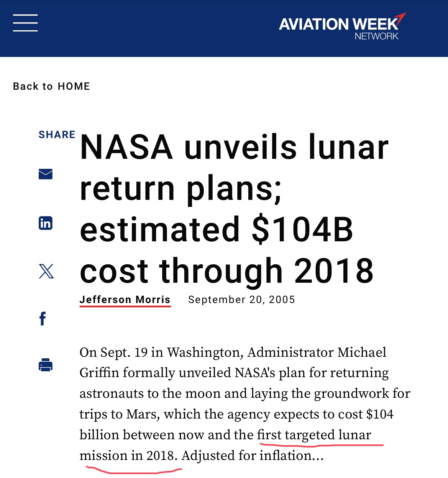Image resolution: width=448 pixels, height=478 pixels.
Task: Click the truncated Adjusted for inflation text
Action: tap(253, 455)
